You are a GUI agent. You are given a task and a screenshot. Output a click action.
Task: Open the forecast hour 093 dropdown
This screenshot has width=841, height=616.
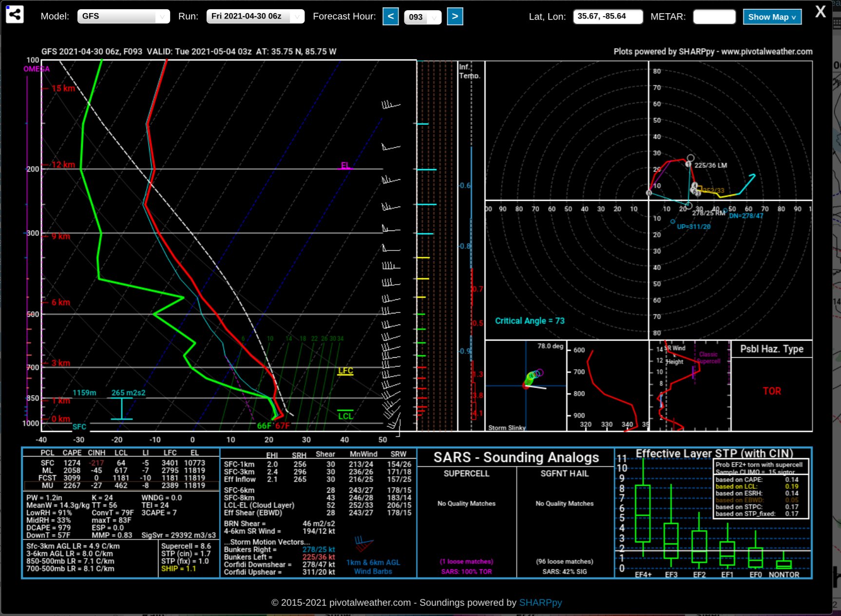tap(422, 17)
